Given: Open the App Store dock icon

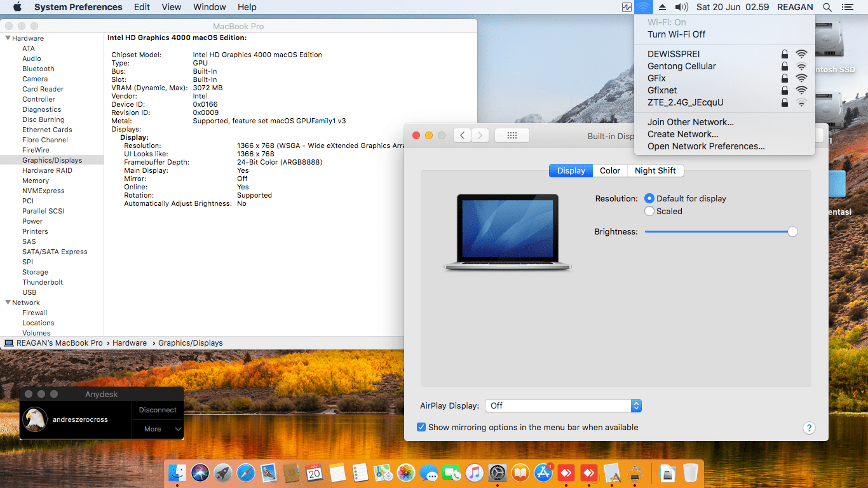Looking at the screenshot, I should click(x=543, y=473).
